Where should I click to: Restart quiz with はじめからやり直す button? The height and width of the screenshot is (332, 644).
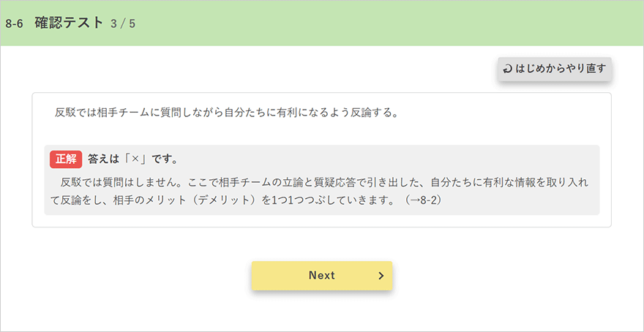tap(555, 69)
